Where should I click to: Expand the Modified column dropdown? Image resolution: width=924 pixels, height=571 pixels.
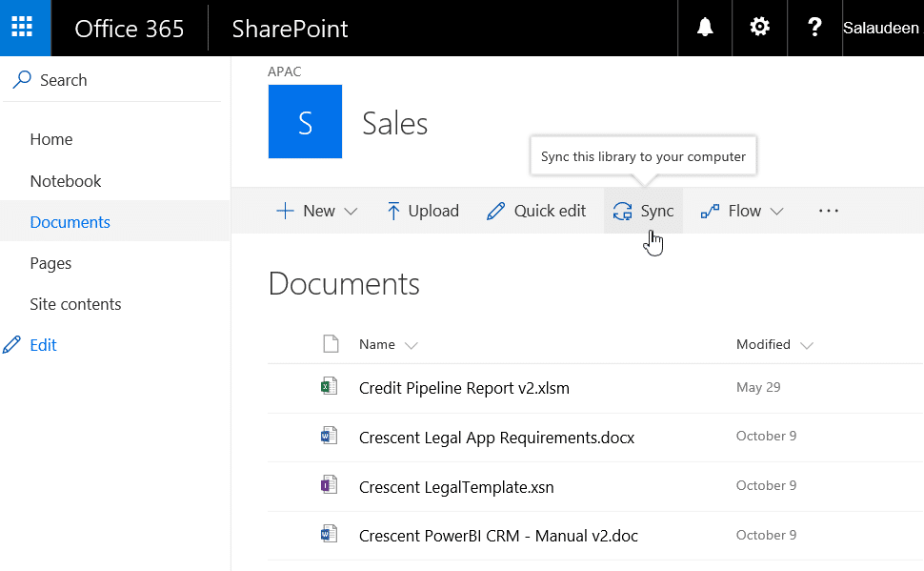(x=808, y=344)
